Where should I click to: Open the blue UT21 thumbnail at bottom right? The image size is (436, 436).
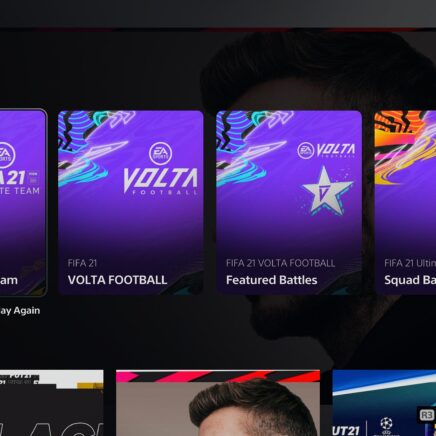click(384, 403)
